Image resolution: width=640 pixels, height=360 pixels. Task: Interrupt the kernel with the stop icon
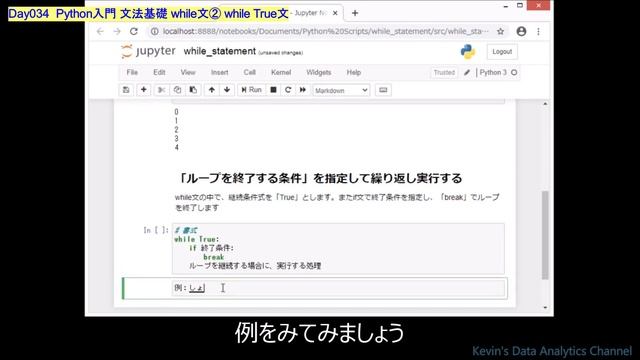point(273,90)
